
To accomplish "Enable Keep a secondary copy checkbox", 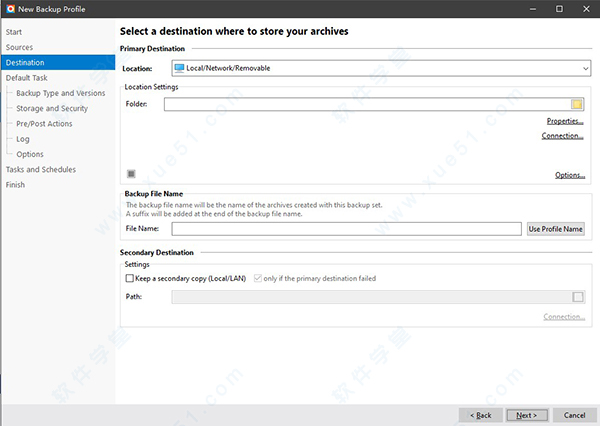I will pos(130,278).
